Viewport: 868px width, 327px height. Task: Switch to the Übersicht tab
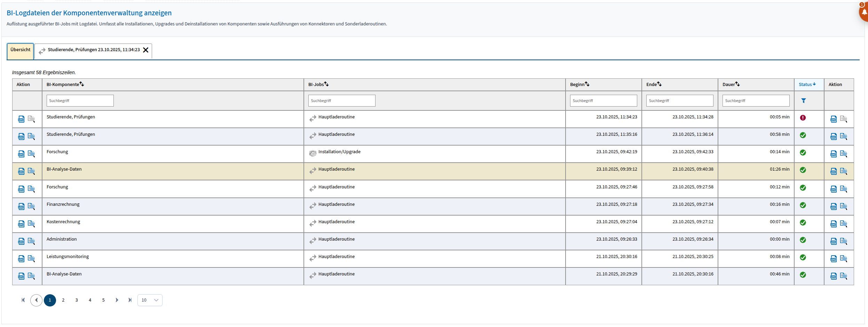[20, 50]
